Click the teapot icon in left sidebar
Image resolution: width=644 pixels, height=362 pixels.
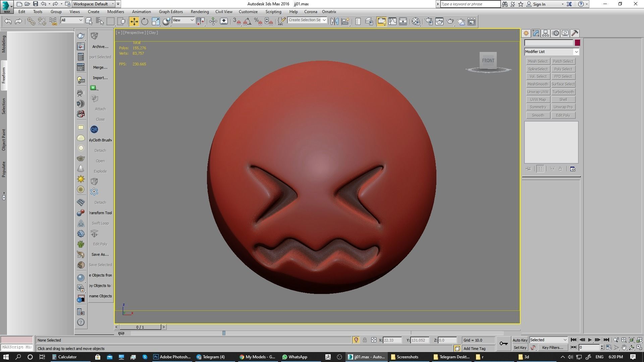click(80, 36)
